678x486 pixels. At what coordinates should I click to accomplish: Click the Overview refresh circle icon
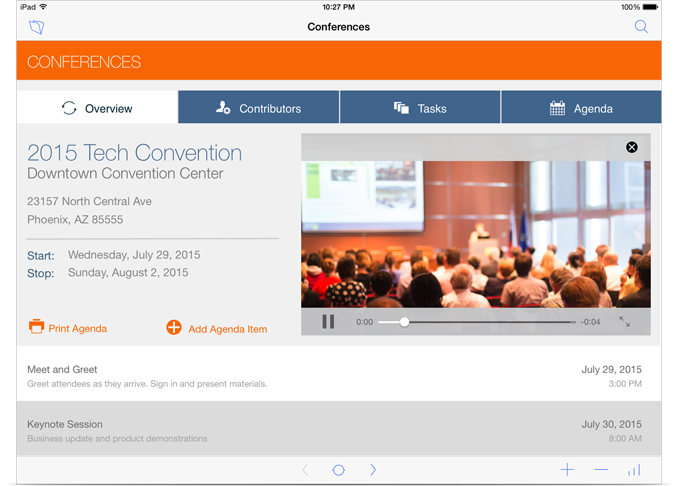[69, 108]
